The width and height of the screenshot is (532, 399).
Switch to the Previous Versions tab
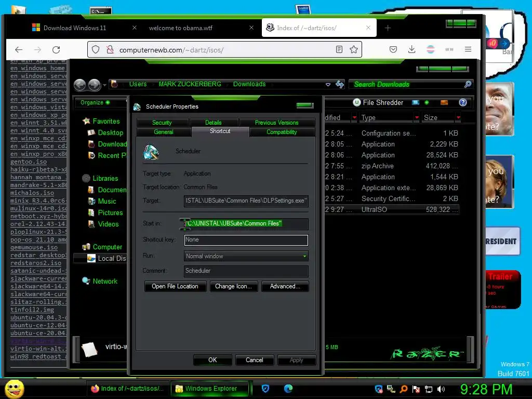pos(277,123)
